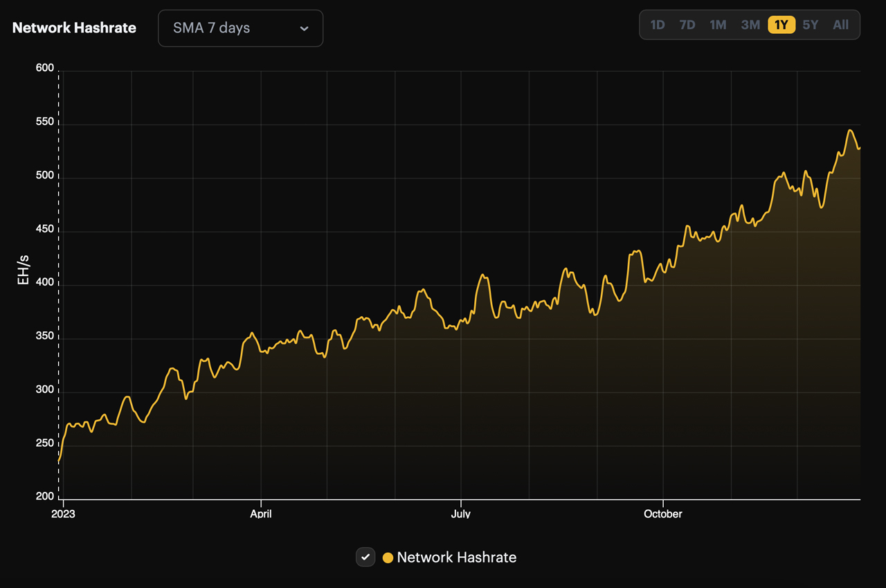The width and height of the screenshot is (886, 588).
Task: Click the Network Hashrate legend label
Action: click(456, 558)
